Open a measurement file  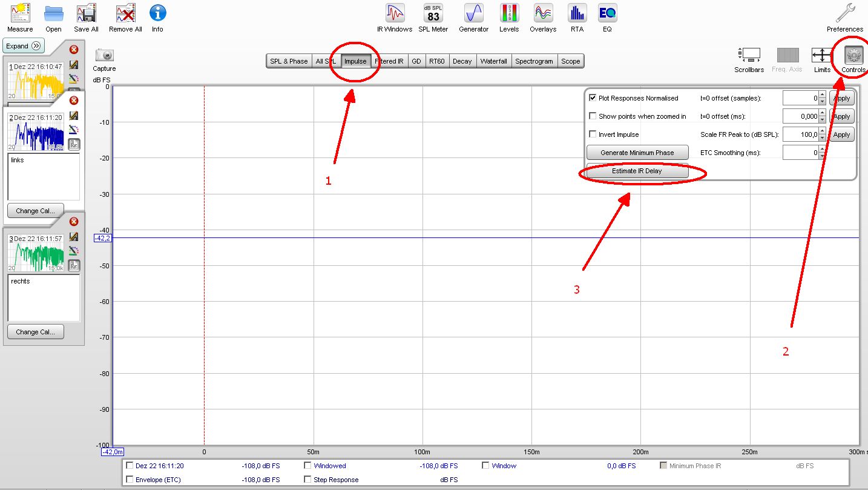pos(53,18)
